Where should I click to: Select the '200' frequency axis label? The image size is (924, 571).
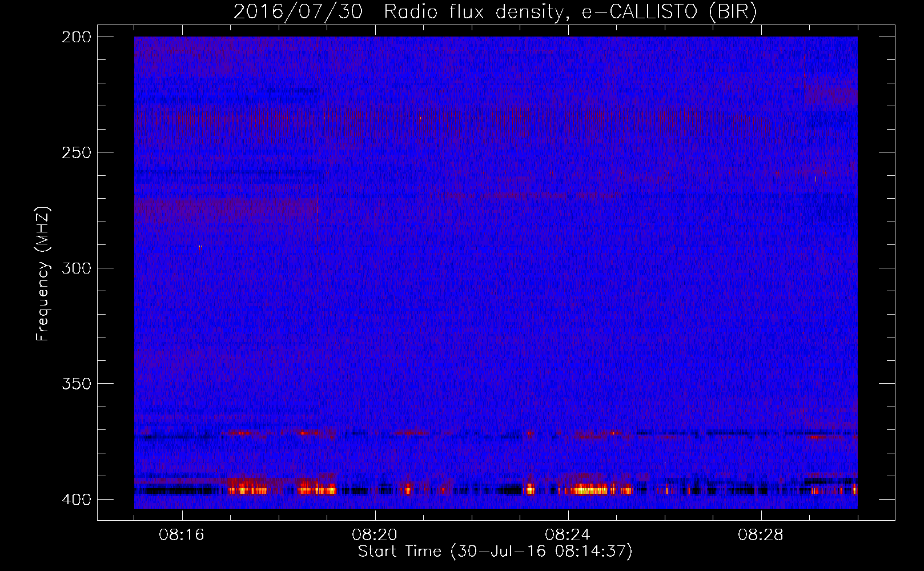pyautogui.click(x=77, y=37)
